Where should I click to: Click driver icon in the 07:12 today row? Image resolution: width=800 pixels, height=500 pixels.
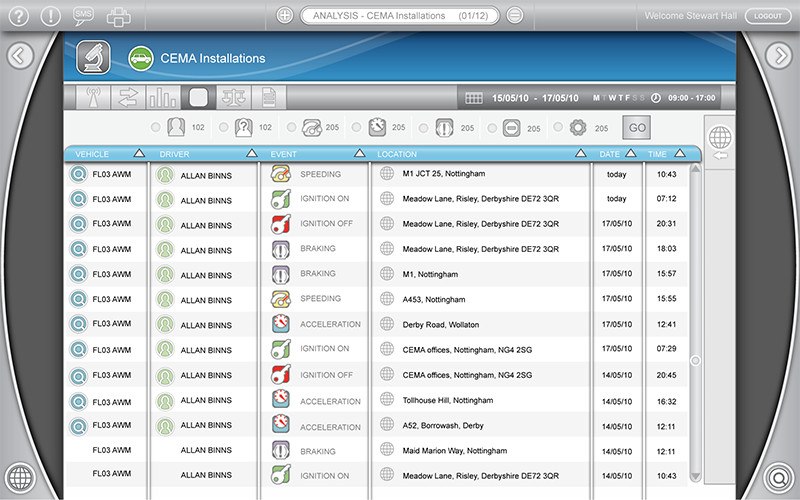click(165, 199)
